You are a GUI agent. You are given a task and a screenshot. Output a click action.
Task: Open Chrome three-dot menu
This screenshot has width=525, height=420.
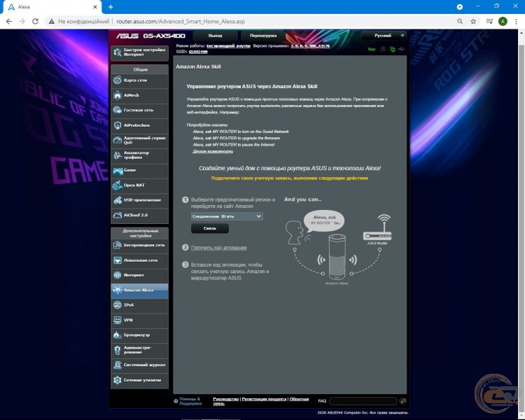516,22
